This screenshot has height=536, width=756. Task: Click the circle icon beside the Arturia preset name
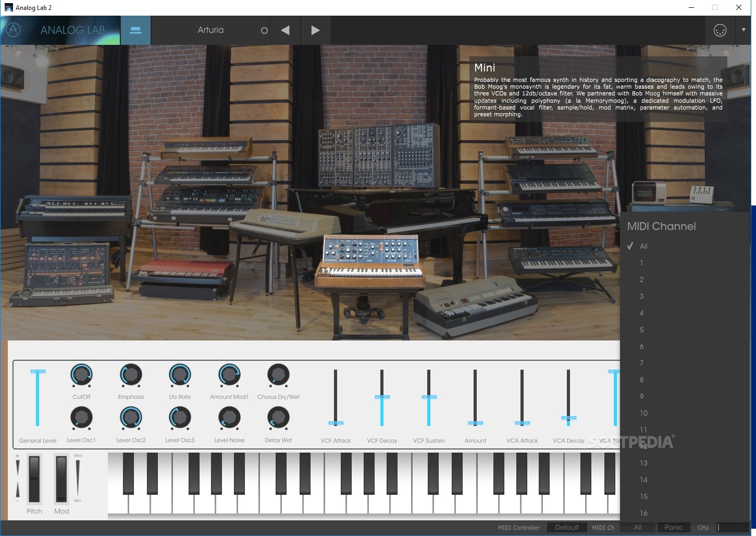click(264, 31)
